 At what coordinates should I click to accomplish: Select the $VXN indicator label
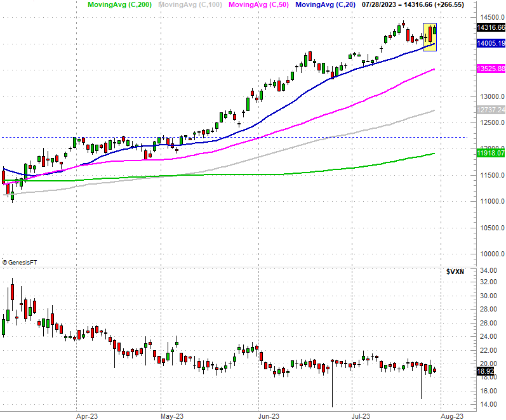click(455, 272)
